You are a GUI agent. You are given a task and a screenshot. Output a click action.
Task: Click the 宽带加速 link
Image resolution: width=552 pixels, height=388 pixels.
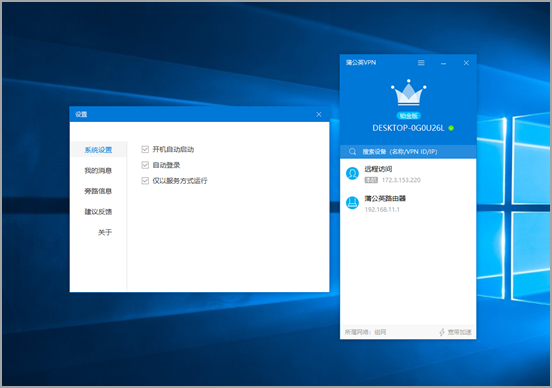tap(459, 332)
